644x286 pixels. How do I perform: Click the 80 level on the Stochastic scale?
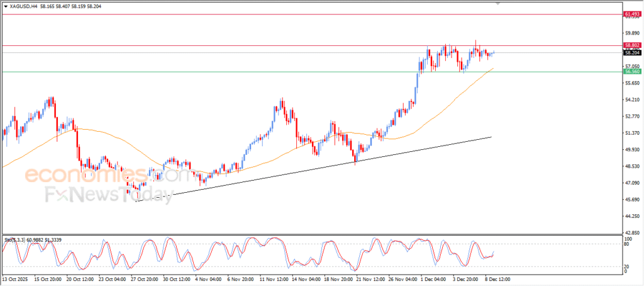click(627, 244)
